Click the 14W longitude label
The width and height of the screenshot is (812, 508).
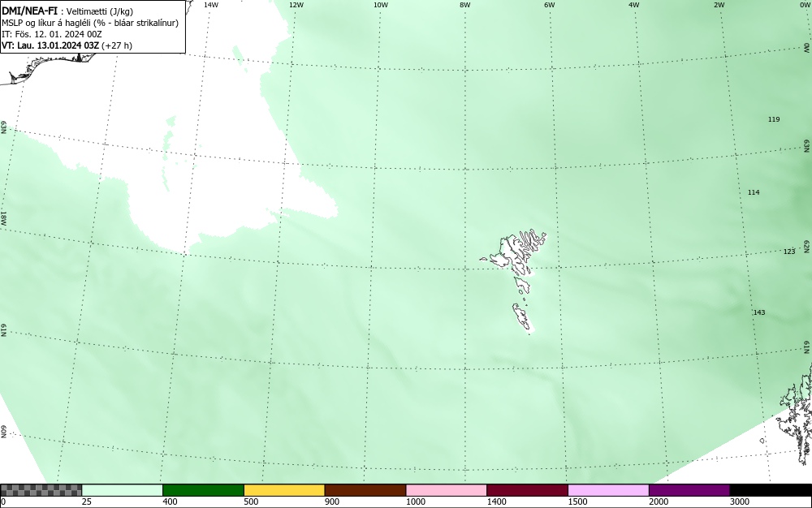211,5
